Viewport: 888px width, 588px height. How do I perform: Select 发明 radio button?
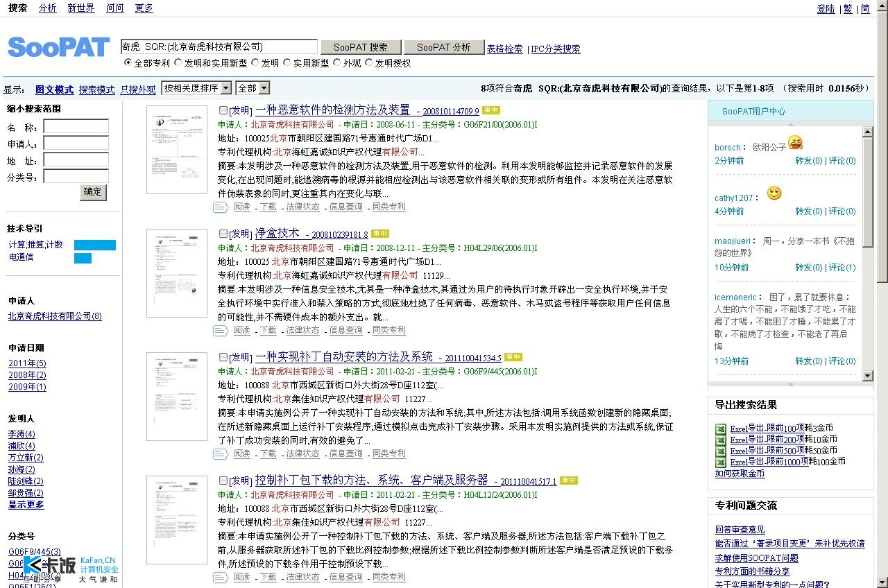tap(255, 62)
